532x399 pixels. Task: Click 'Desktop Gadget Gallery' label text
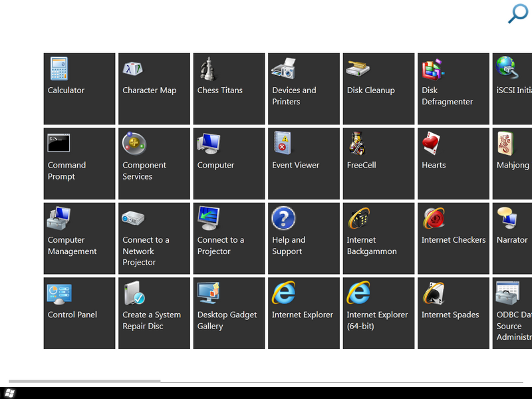pos(227,321)
